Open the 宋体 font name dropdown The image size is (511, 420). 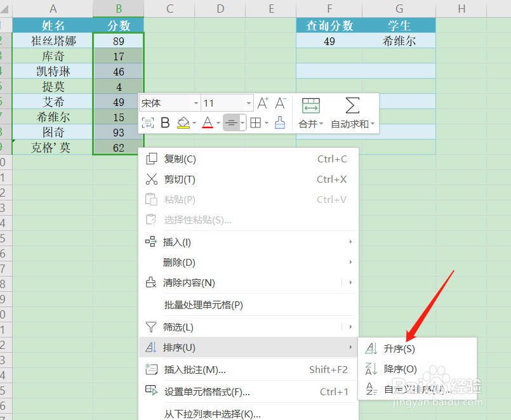(196, 103)
